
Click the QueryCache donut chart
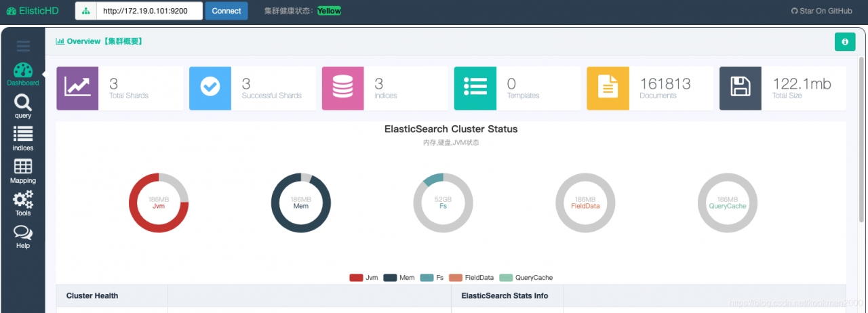point(728,203)
